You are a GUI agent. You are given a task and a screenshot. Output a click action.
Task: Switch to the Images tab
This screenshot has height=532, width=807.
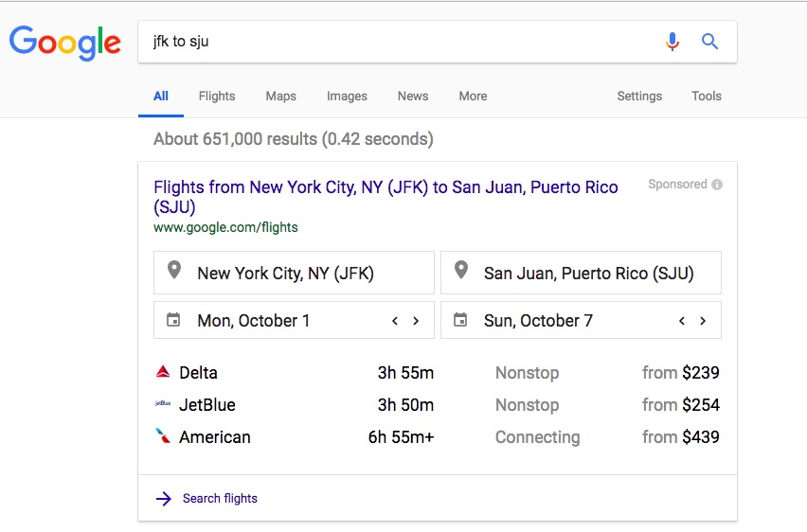click(x=347, y=96)
